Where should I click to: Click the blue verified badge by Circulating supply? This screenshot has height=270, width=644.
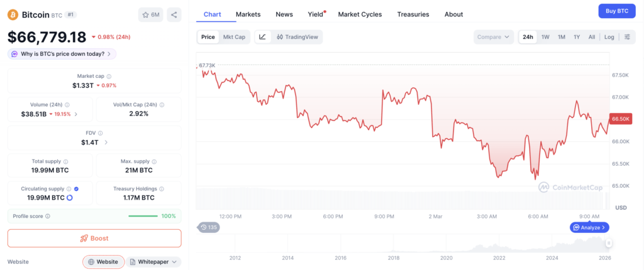pos(76,189)
